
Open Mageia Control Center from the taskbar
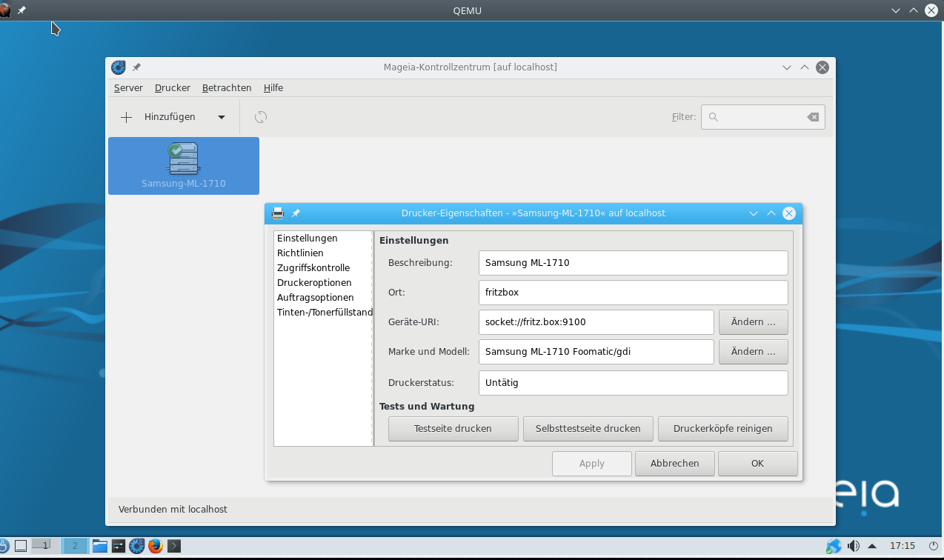tap(137, 546)
